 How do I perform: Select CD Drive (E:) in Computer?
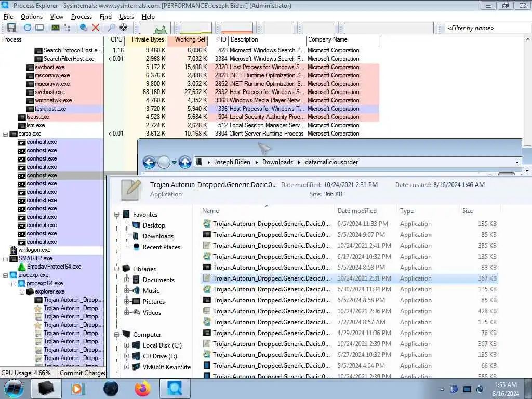(x=159, y=356)
